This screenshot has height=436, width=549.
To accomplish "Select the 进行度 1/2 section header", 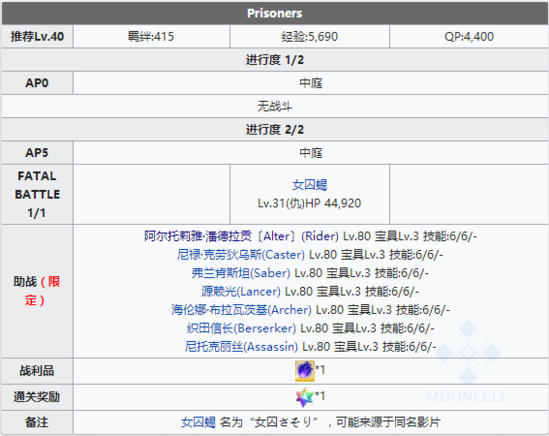I will point(275,60).
